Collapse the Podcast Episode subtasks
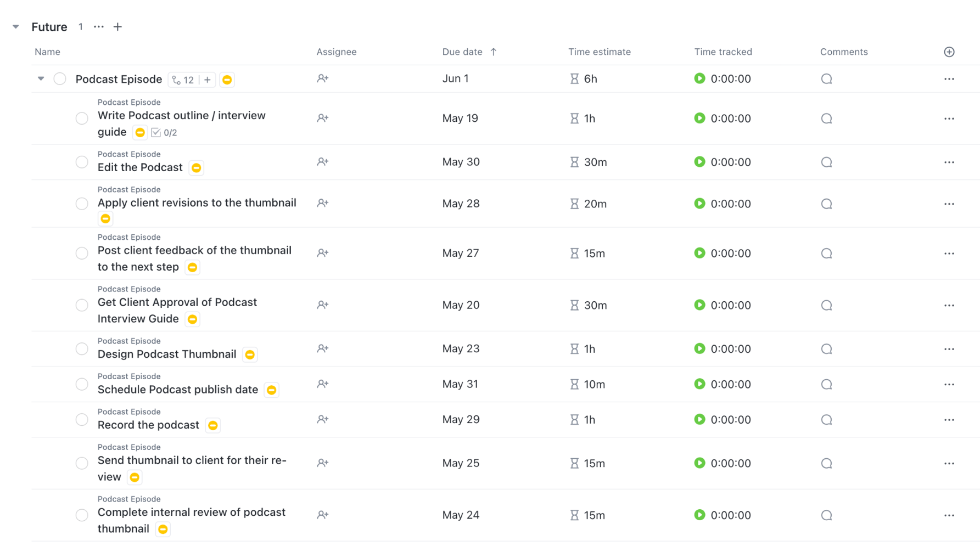 point(41,78)
